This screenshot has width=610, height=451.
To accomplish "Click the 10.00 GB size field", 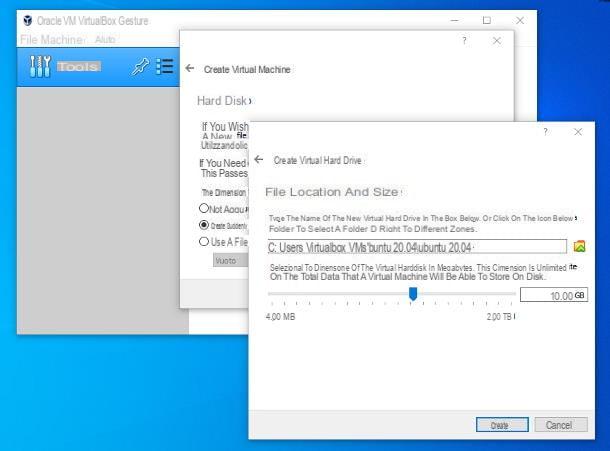I will (554, 295).
